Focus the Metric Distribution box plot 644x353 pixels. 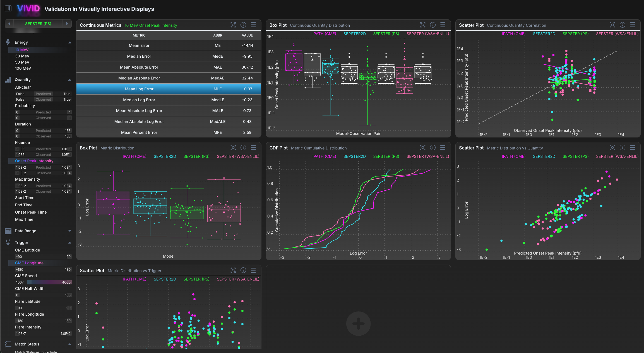coord(233,148)
